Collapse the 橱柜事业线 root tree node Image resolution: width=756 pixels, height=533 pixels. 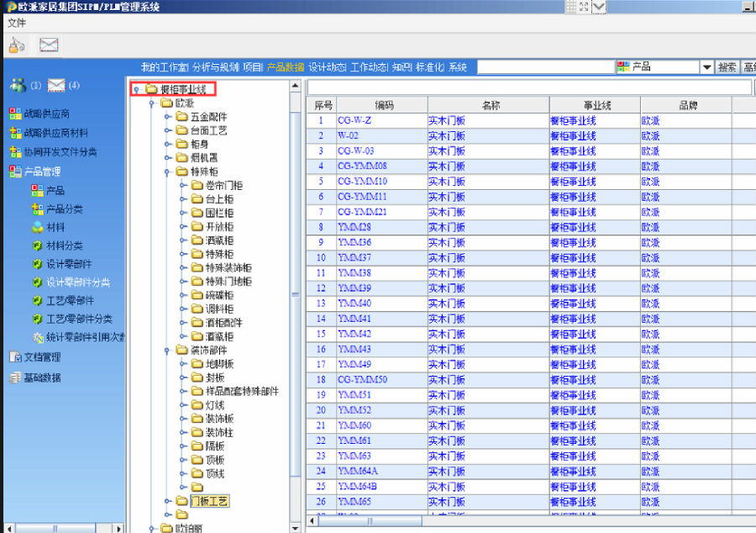tap(136, 89)
